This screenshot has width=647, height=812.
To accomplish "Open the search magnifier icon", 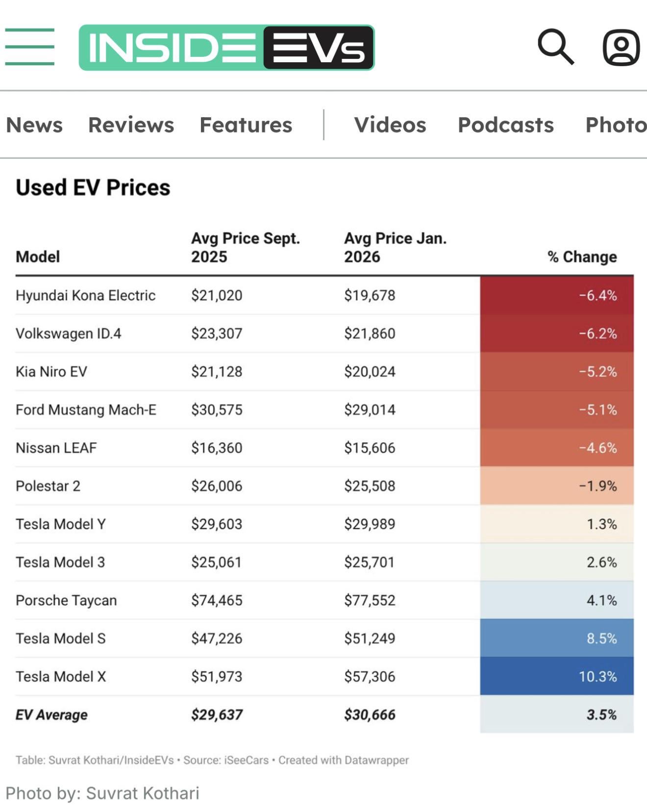I will [555, 47].
